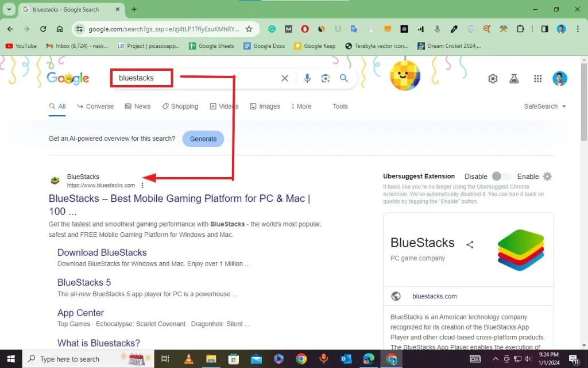588x368 pixels.
Task: Toggle the Chrome side panel icon
Action: pos(544,29)
